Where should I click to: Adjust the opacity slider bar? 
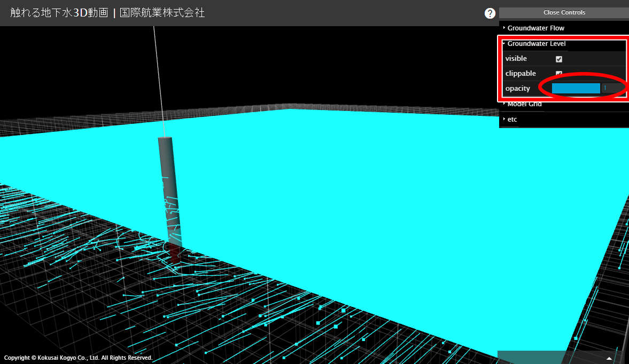coord(576,89)
